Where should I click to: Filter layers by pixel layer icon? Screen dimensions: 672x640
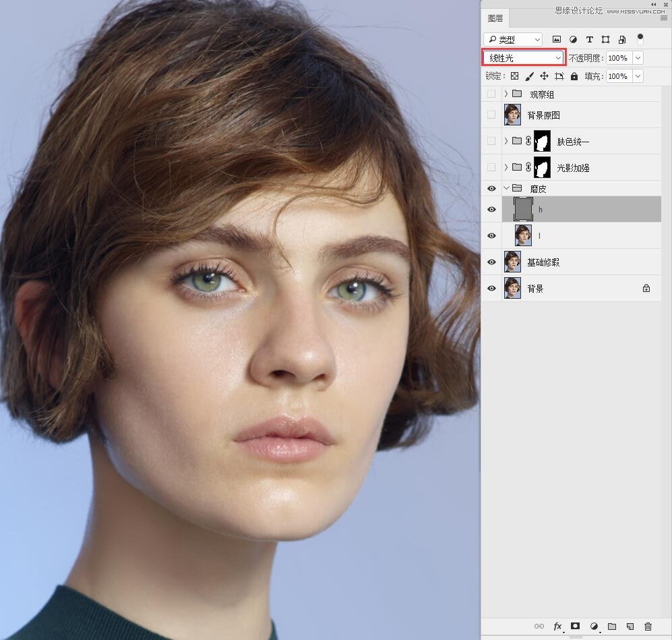point(556,39)
